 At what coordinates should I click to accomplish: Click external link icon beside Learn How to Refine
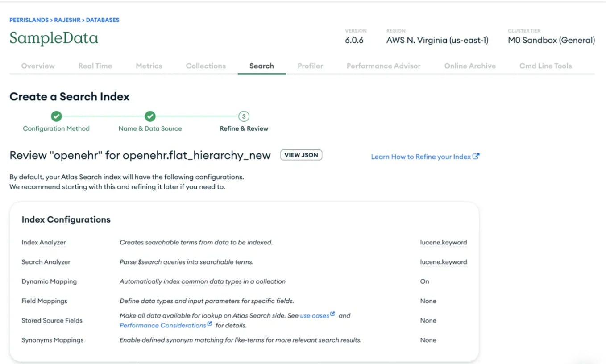(x=476, y=157)
